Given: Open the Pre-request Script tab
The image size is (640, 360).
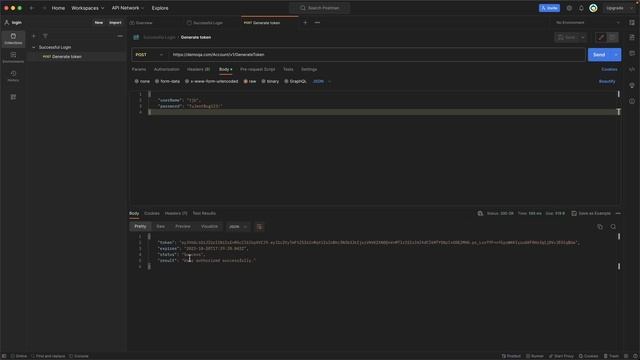Looking at the screenshot, I should point(258,69).
